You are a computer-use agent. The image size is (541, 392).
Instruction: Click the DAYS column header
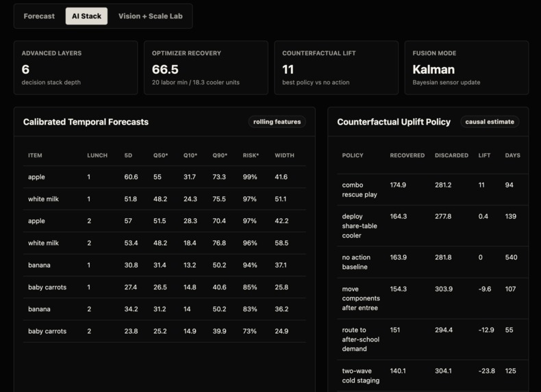[x=513, y=155]
